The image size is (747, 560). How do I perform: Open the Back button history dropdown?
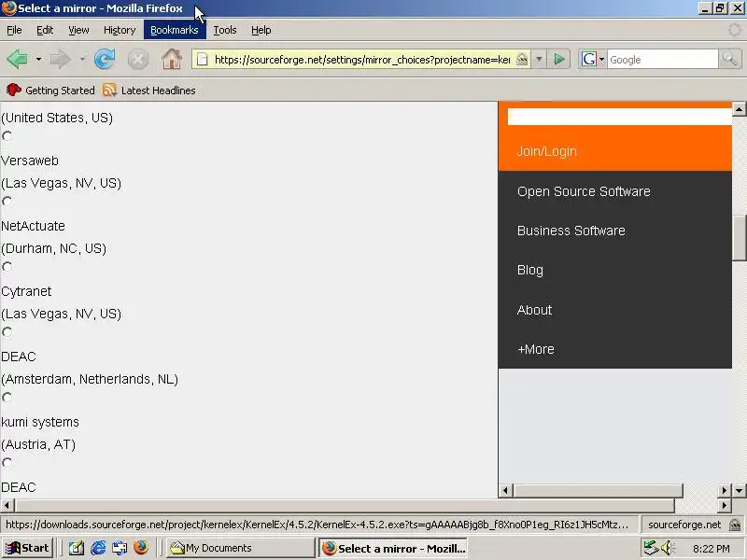(x=38, y=60)
